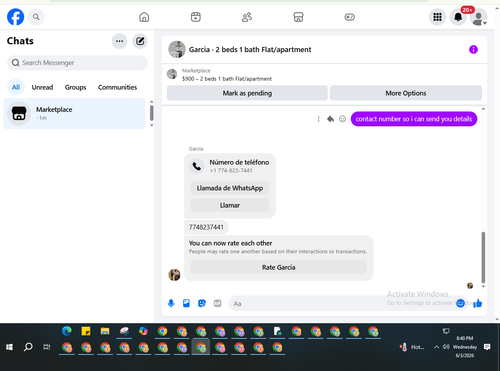The height and width of the screenshot is (371, 500).
Task: Switch to Groups tab
Action: pyautogui.click(x=75, y=87)
